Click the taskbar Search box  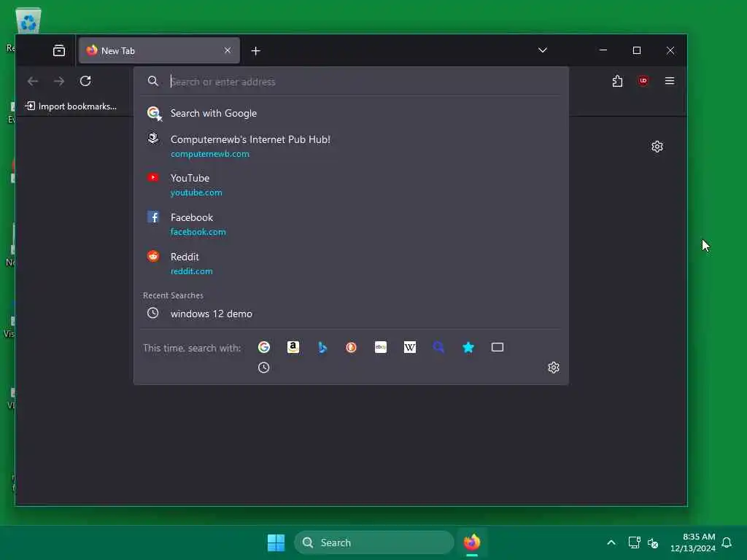(x=374, y=542)
